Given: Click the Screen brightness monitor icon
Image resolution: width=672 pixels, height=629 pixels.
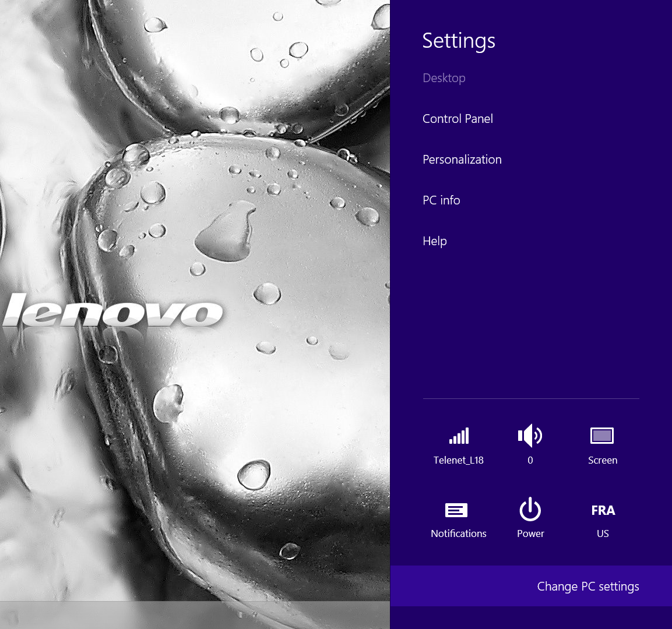Looking at the screenshot, I should point(602,436).
